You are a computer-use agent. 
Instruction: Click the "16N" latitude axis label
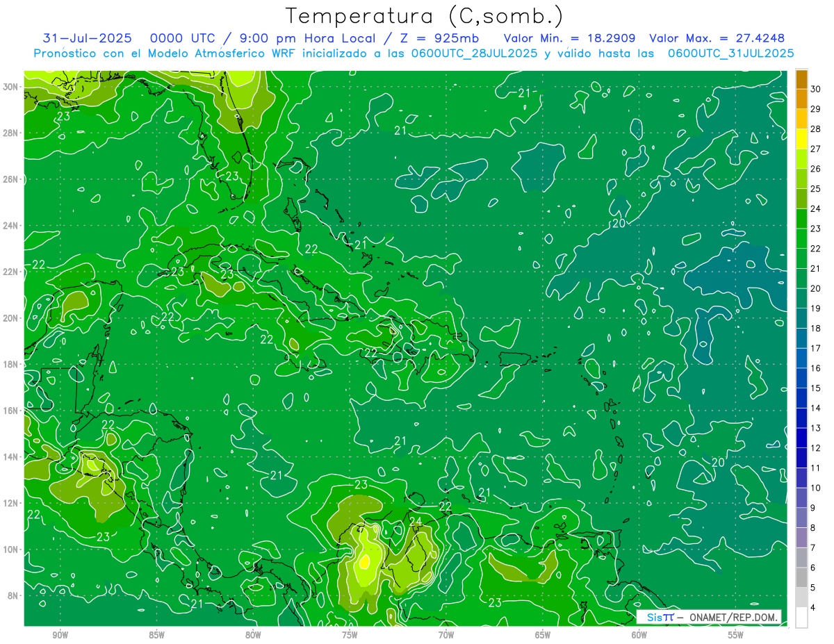pyautogui.click(x=10, y=411)
